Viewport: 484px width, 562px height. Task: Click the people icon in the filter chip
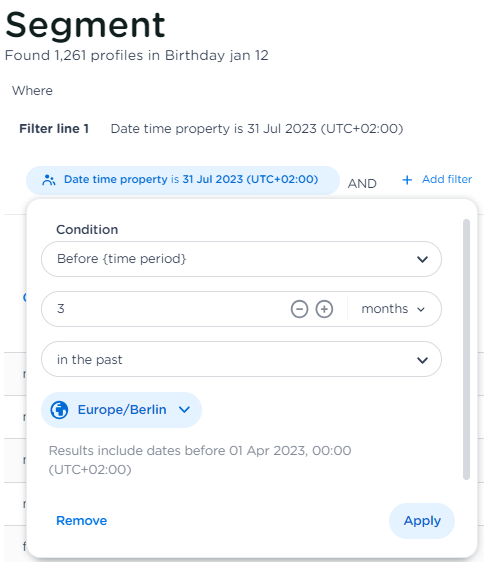pos(49,180)
